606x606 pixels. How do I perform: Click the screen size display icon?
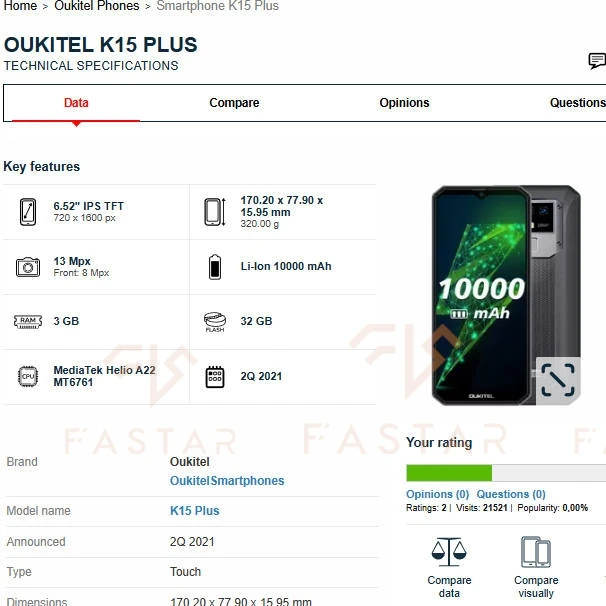coord(28,212)
